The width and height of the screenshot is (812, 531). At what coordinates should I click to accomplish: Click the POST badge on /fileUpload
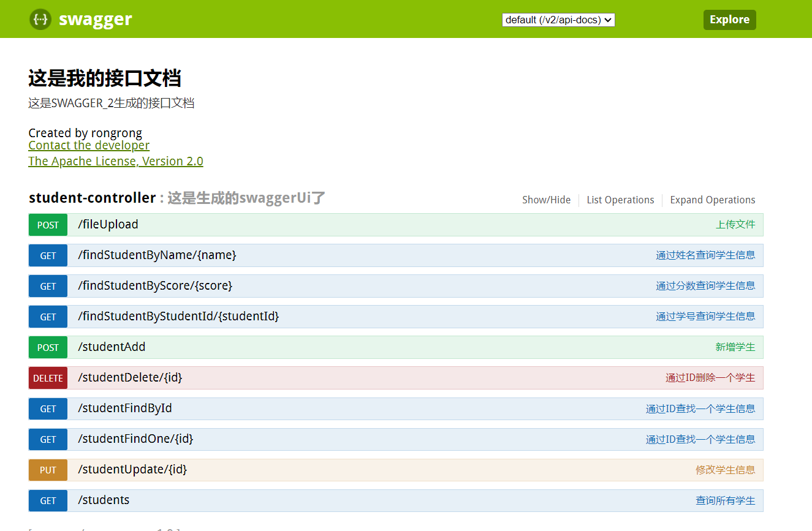coord(48,225)
